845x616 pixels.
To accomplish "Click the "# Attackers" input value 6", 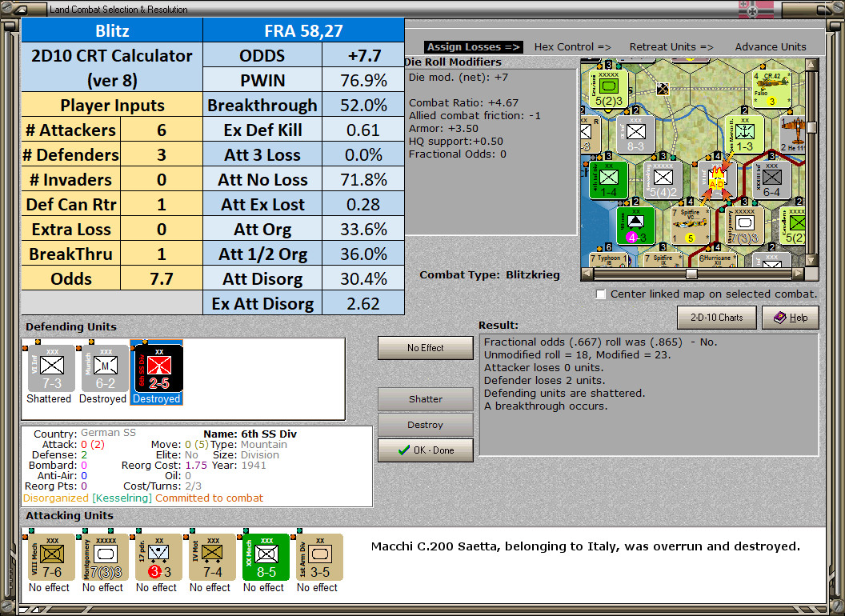I will tap(161, 130).
